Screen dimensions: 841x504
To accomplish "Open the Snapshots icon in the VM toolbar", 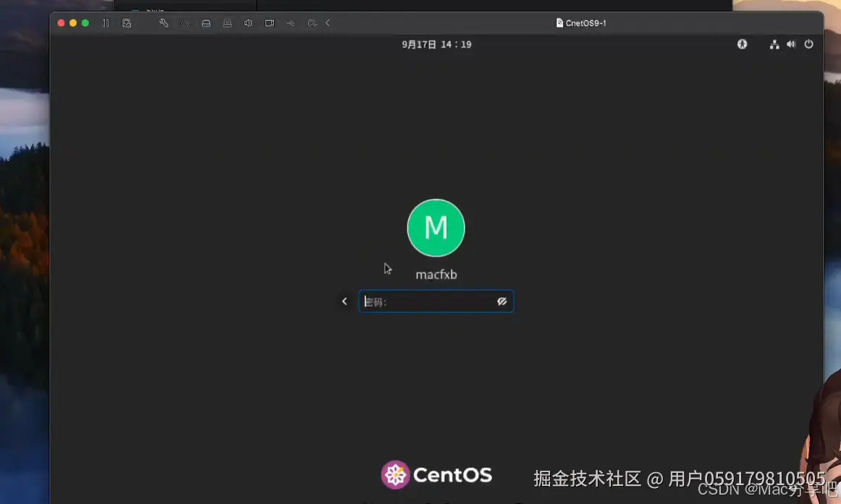I will 127,22.
